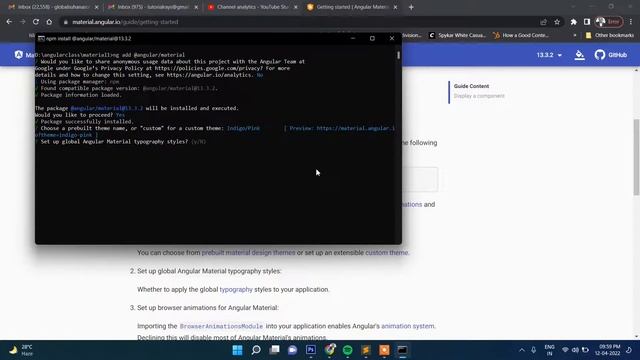Select Display a component in table of contents
The width and height of the screenshot is (640, 360).
(x=479, y=96)
